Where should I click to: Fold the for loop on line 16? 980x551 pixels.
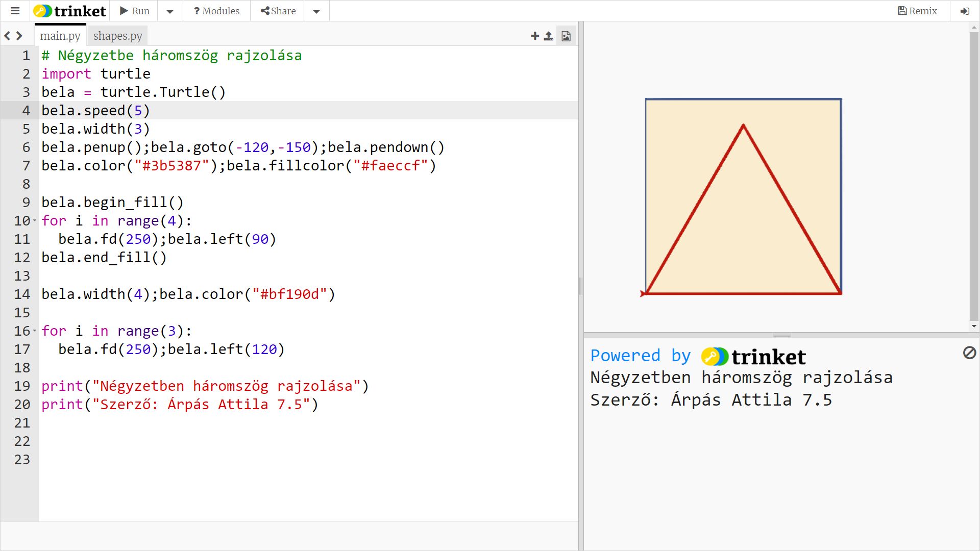[x=35, y=331]
